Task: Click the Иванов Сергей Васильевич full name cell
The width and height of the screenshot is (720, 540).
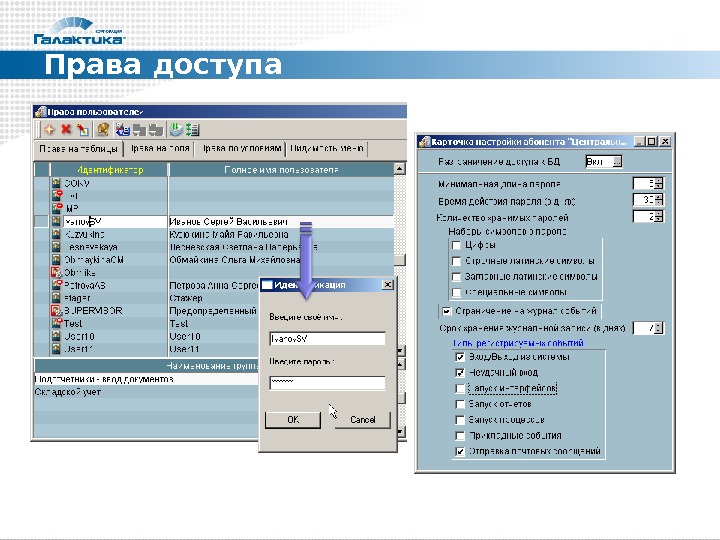Action: click(x=281, y=222)
